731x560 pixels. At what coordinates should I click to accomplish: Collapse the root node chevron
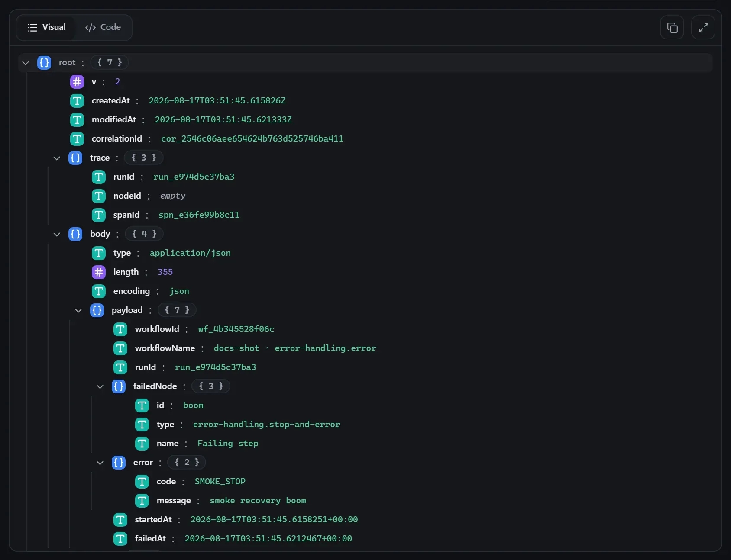click(26, 63)
